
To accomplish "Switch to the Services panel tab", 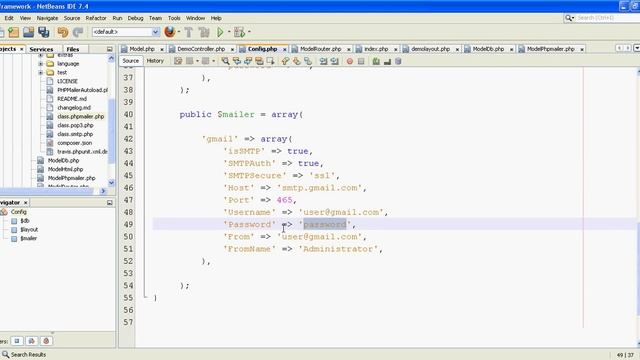I will tap(41, 49).
